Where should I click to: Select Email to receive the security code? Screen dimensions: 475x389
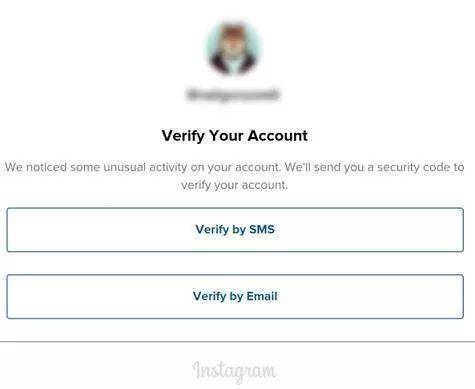[x=235, y=296]
